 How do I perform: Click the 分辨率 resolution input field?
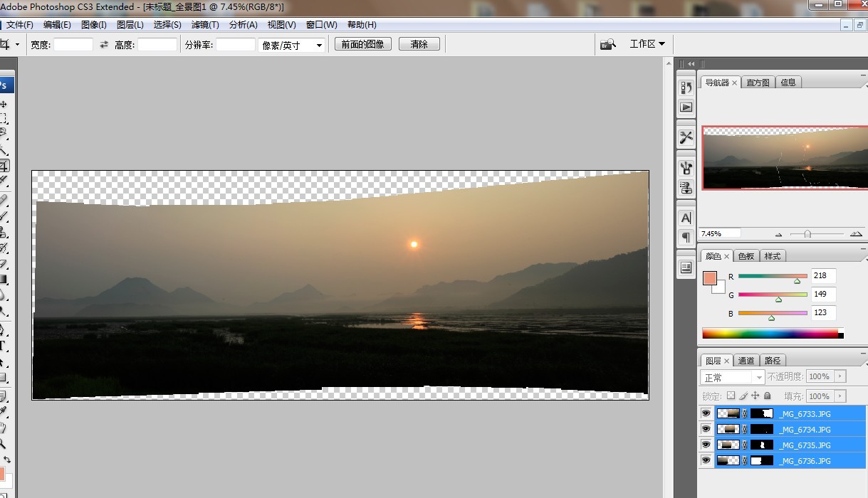[x=235, y=44]
